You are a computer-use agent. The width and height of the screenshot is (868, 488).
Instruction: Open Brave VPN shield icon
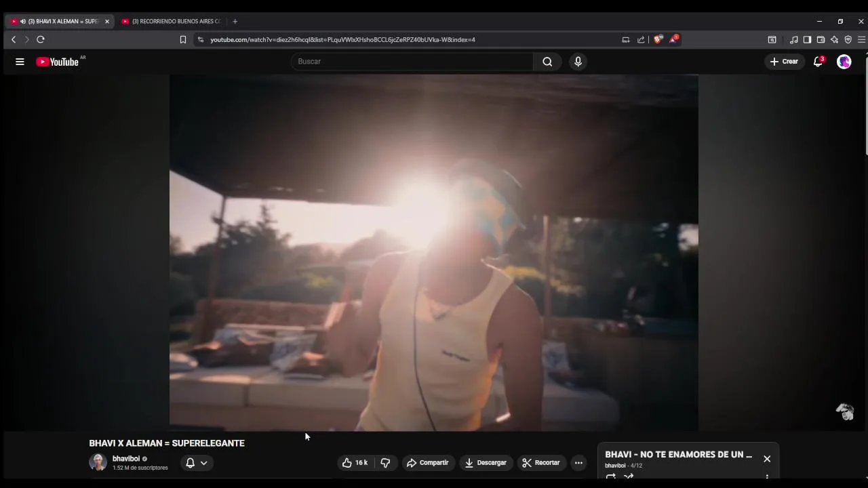(x=848, y=40)
